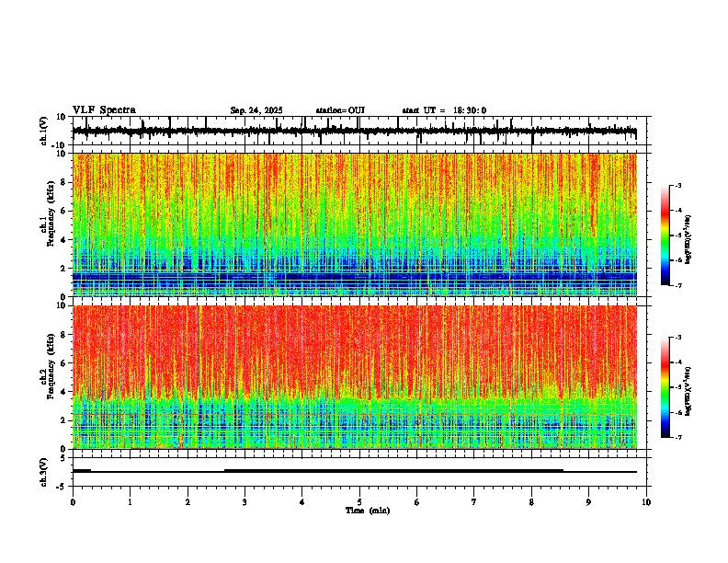Click the ch.2 colorbar "log(PSD)" unit label
Image resolution: width=728 pixels, height=563 pixels.
(688, 391)
